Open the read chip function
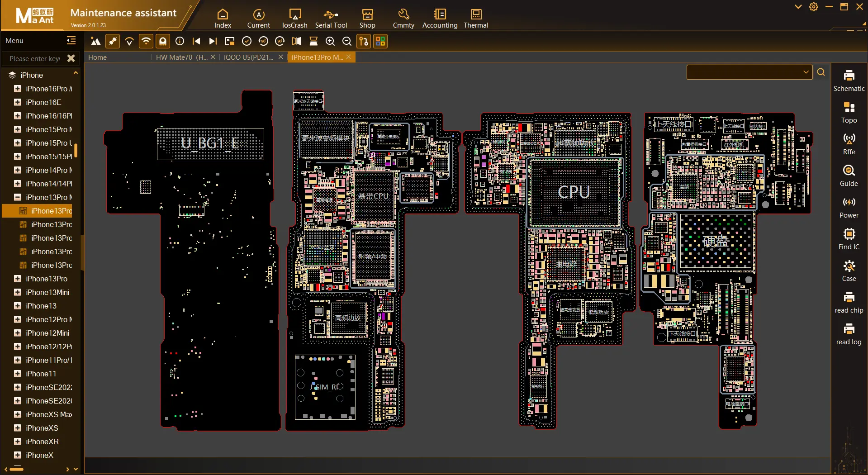 pyautogui.click(x=849, y=303)
